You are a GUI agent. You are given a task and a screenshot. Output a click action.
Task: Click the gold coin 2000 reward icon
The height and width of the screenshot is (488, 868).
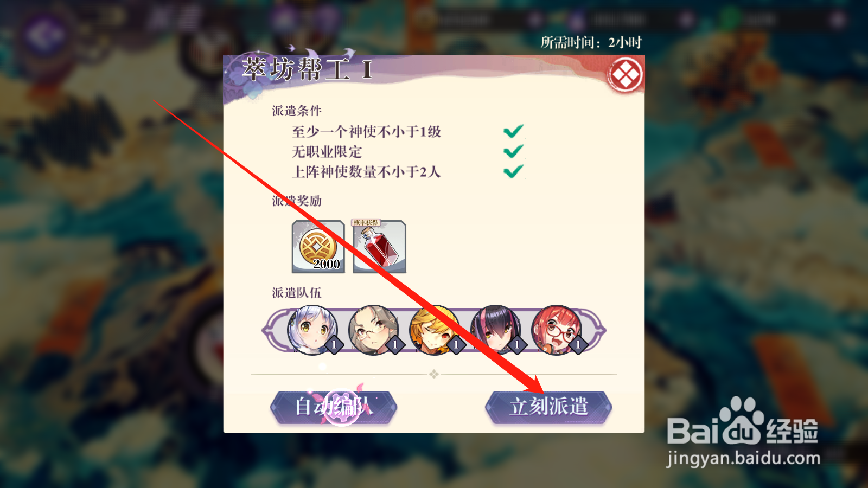318,246
